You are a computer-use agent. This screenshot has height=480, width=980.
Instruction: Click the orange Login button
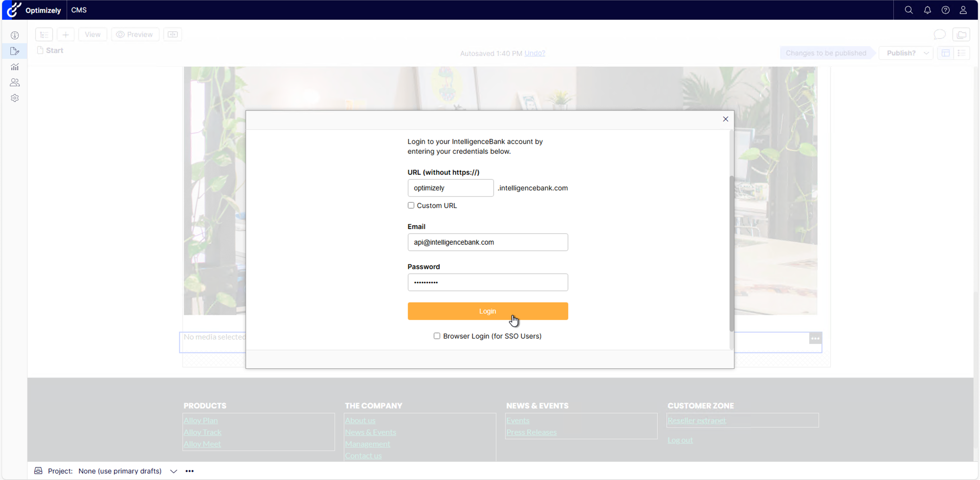click(487, 311)
